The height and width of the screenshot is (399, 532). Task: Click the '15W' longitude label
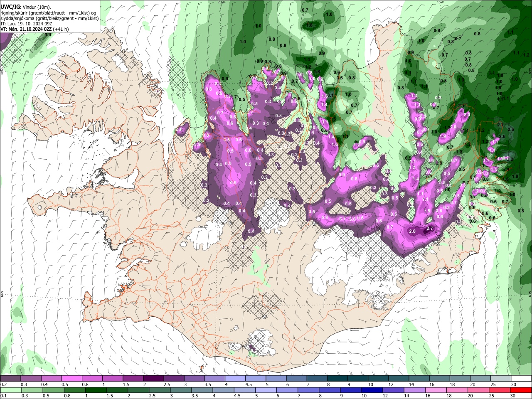tap(440, 2)
